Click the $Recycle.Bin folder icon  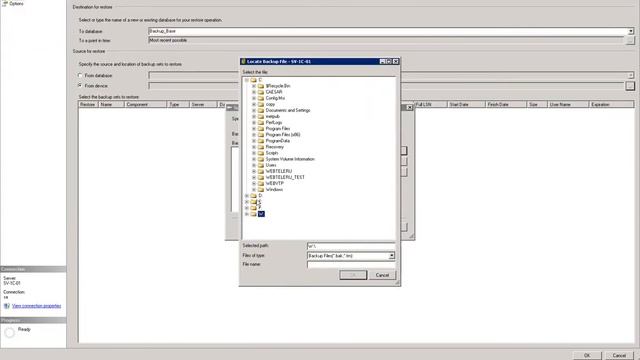261,86
